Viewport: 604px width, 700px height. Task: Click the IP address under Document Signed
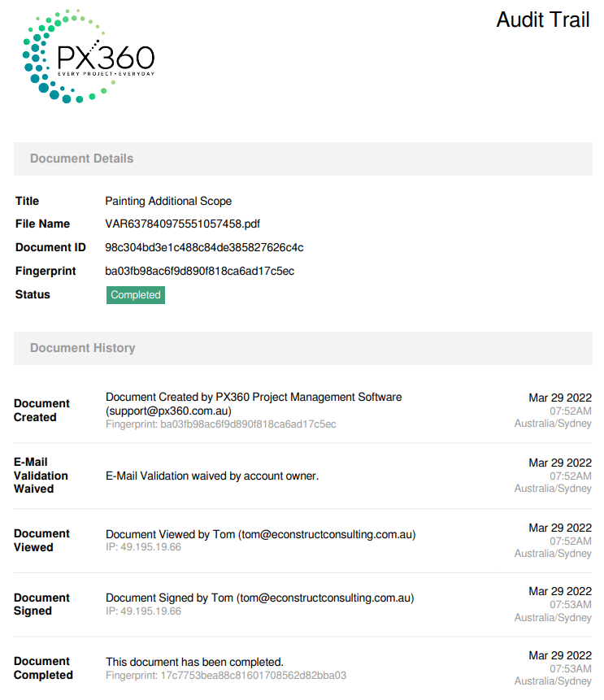[143, 611]
